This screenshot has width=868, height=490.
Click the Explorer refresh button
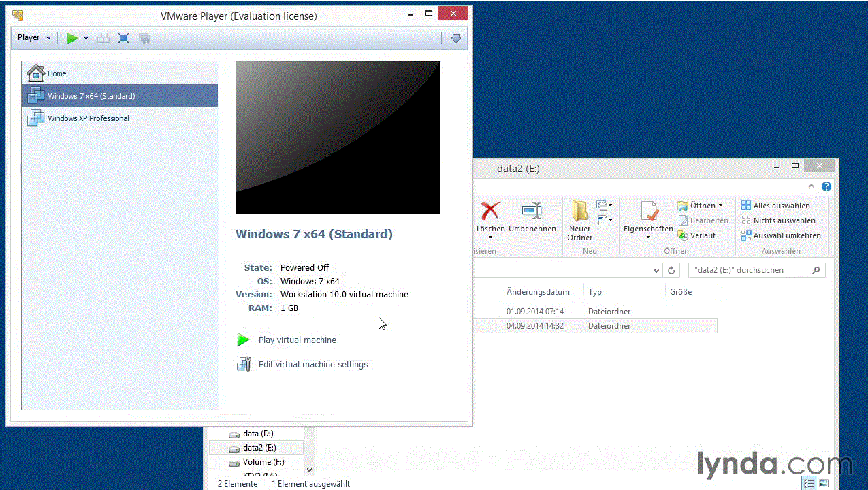pos(671,270)
